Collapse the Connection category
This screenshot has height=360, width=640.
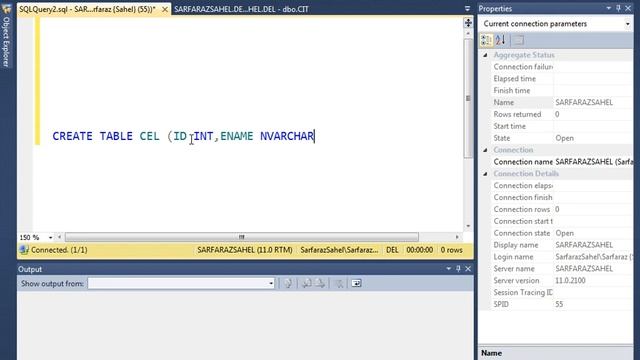point(485,150)
